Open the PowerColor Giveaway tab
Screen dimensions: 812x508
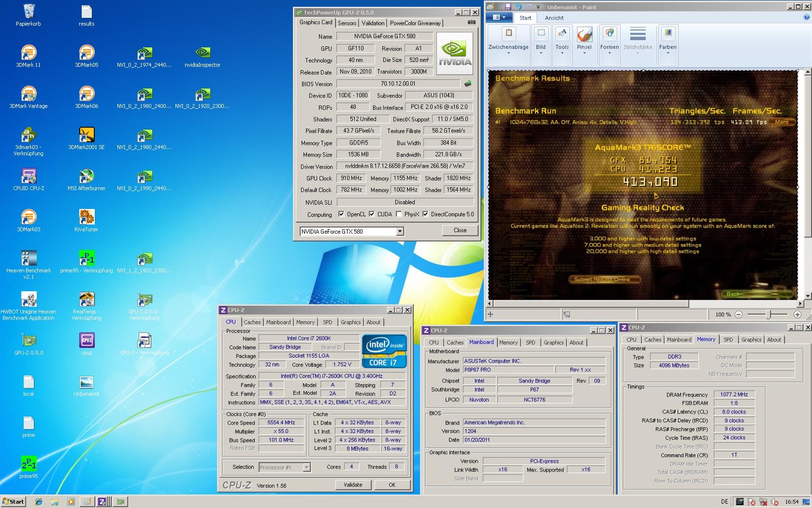[x=415, y=23]
